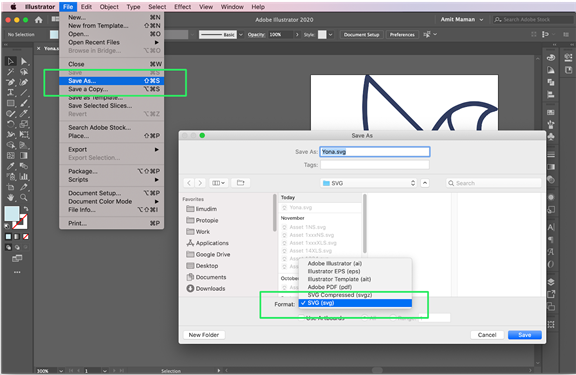
Task: Click the control bar fill color swatch
Action: (x=54, y=35)
